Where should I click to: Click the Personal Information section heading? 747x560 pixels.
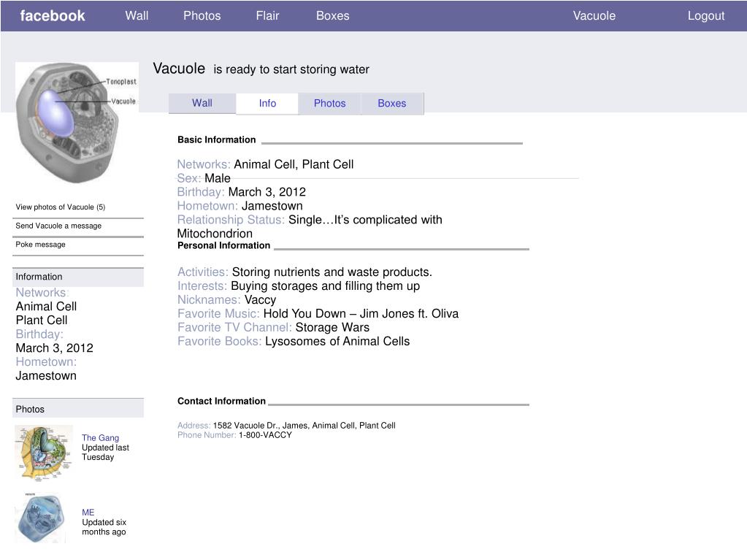coord(224,245)
